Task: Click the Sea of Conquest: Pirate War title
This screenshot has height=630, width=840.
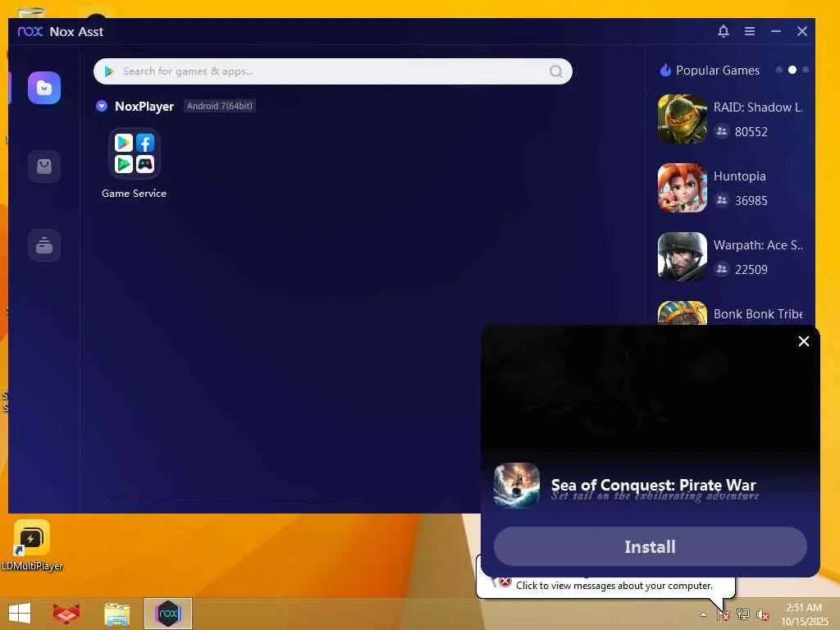Action: tap(653, 485)
